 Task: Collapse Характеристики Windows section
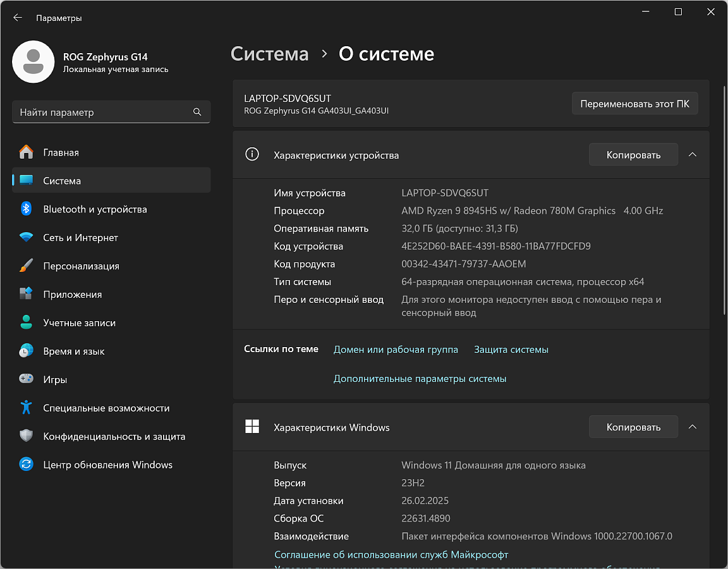(x=692, y=427)
